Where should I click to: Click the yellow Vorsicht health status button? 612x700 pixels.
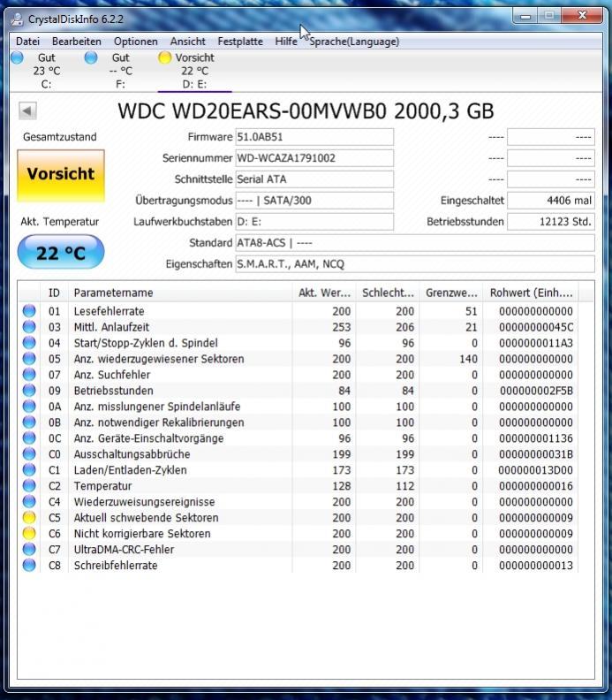(61, 176)
